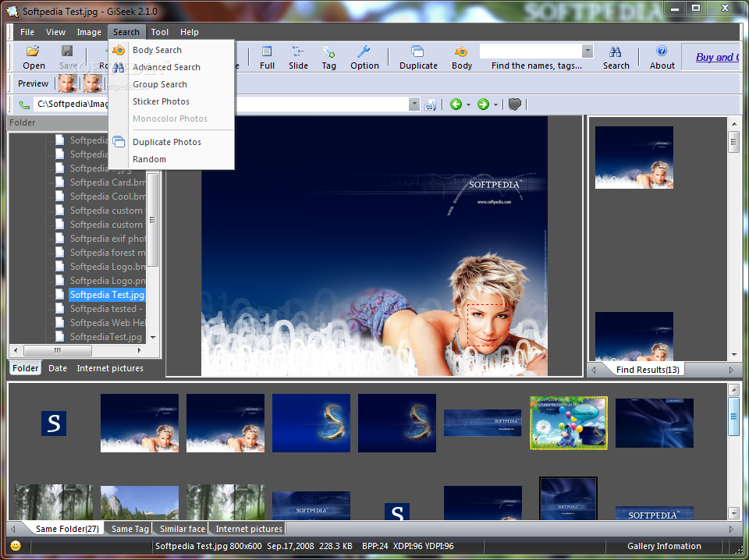The width and height of the screenshot is (749, 560).
Task: Open the Tool menu
Action: 159,32
